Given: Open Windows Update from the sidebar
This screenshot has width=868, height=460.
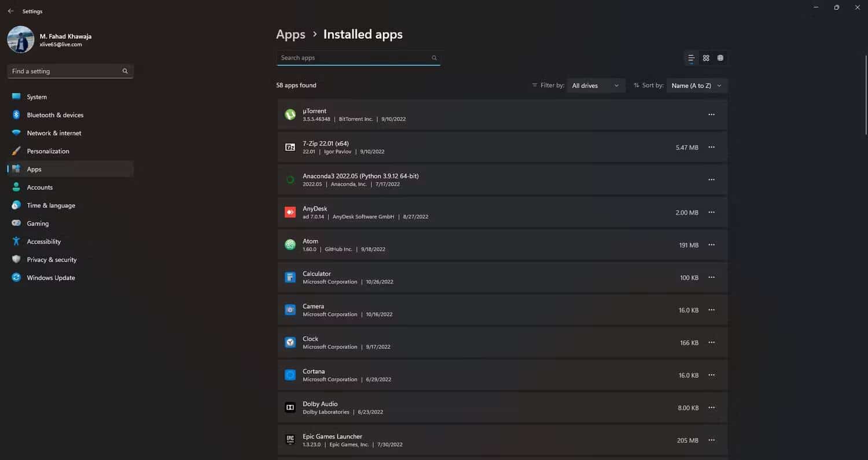Looking at the screenshot, I should [50, 278].
